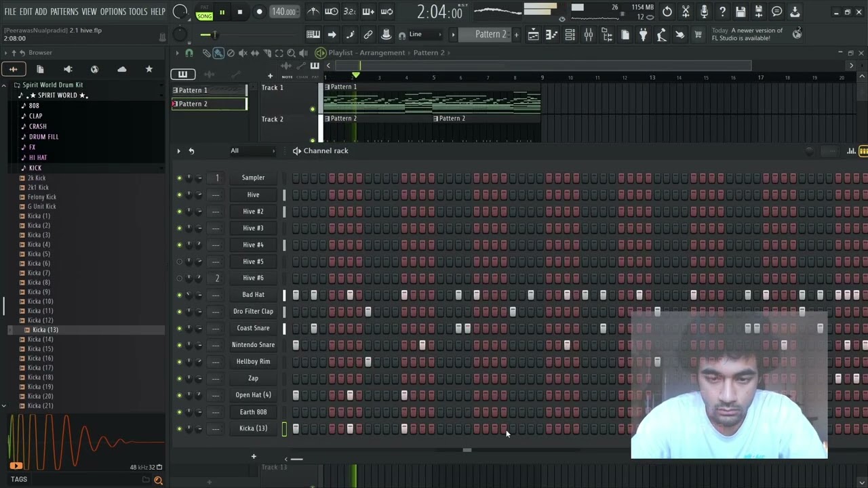Open the Line snap dropdown
Image resolution: width=868 pixels, height=488 pixels.
pos(425,35)
